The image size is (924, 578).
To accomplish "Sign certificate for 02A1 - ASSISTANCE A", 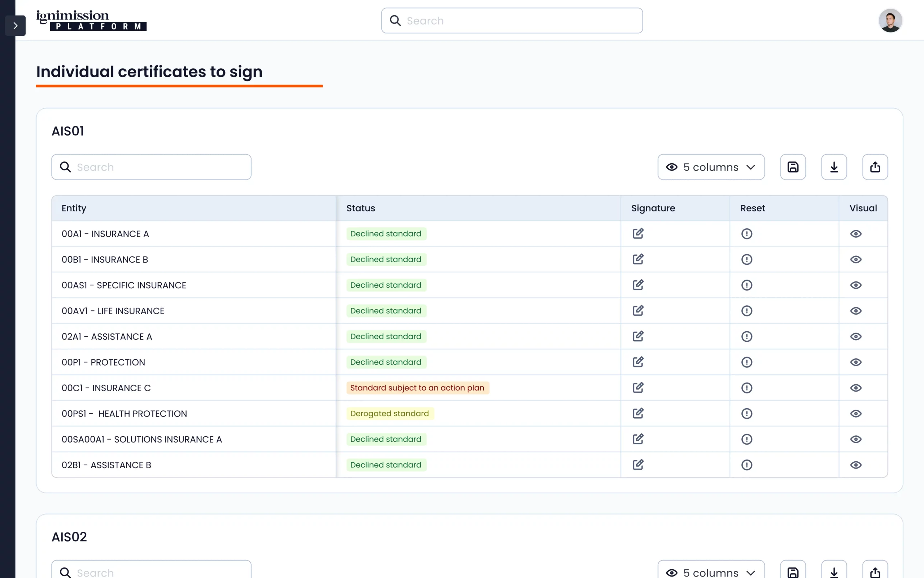I will (x=638, y=336).
